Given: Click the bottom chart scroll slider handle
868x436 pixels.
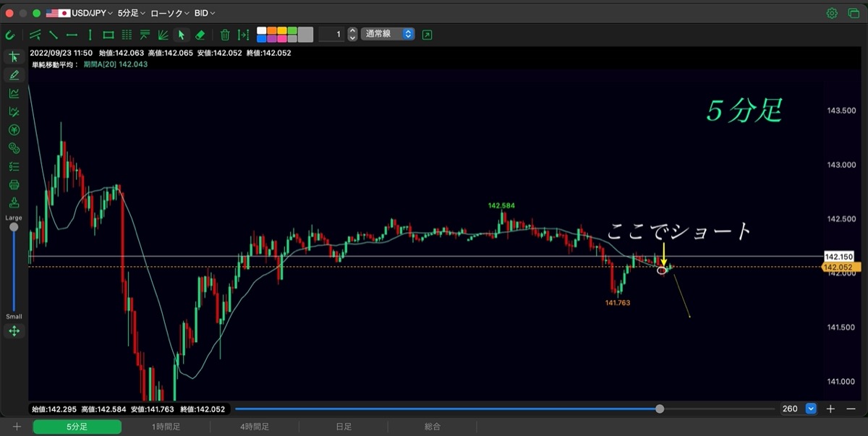Looking at the screenshot, I should [x=660, y=409].
